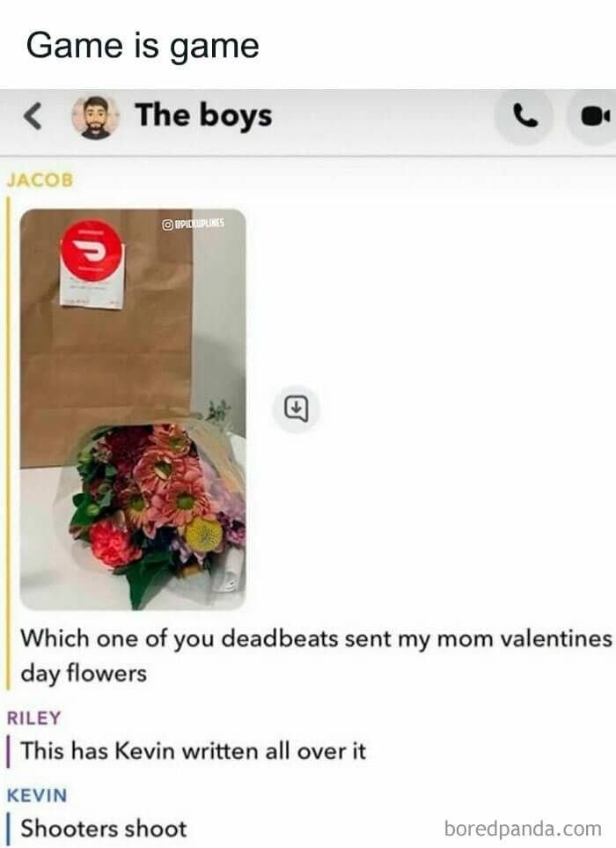Open The boys group avatar
The height and width of the screenshot is (848, 616).
96,117
